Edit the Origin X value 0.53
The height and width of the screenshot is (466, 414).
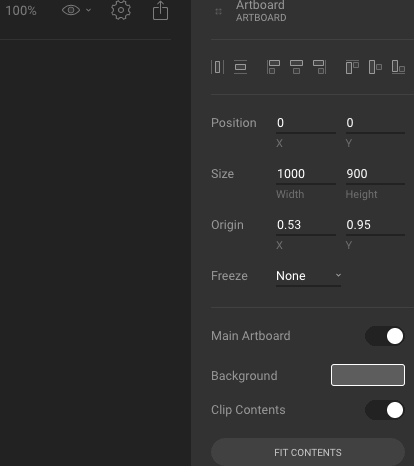pyautogui.click(x=306, y=225)
